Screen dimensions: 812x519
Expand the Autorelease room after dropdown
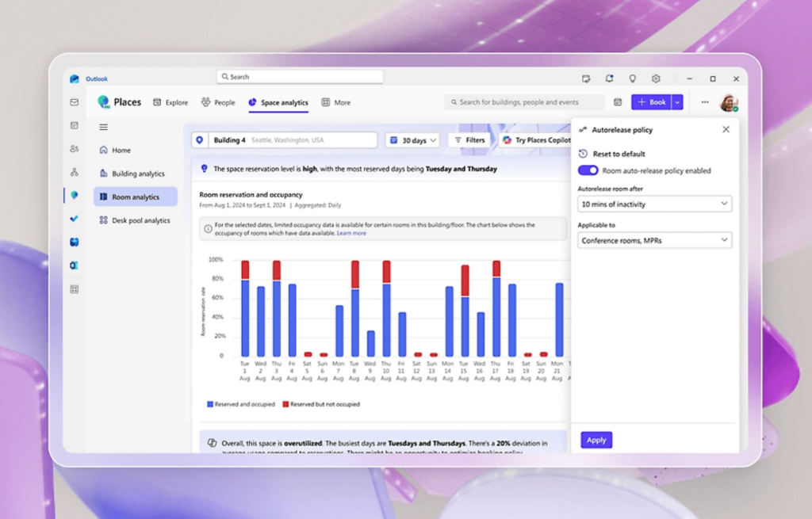point(654,204)
